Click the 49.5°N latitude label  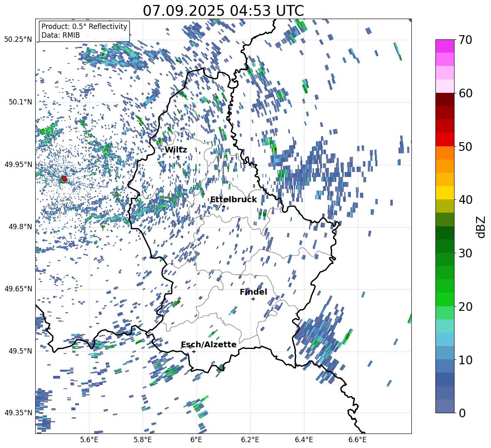[20, 351]
